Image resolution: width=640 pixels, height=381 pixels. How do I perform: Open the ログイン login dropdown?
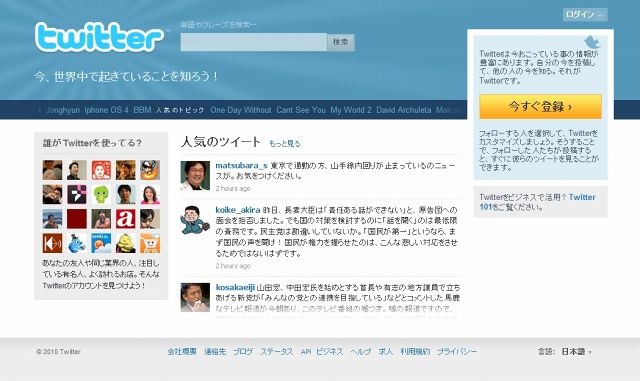click(x=585, y=15)
